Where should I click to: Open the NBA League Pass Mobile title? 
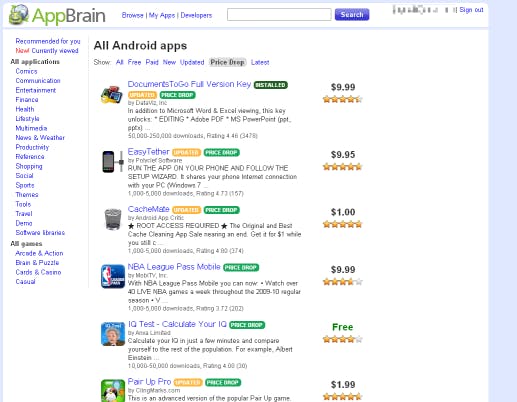174,267
